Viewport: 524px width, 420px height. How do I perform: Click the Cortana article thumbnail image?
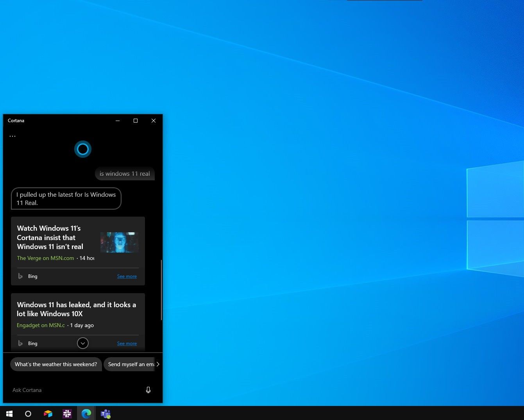tap(120, 242)
